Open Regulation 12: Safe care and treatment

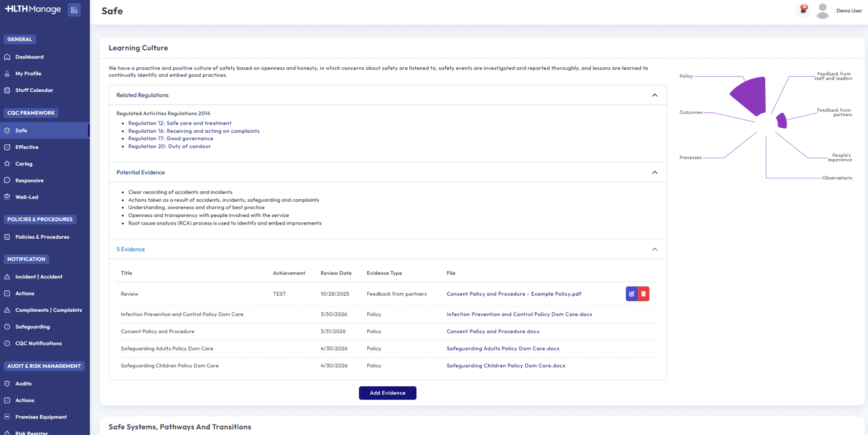pos(180,123)
